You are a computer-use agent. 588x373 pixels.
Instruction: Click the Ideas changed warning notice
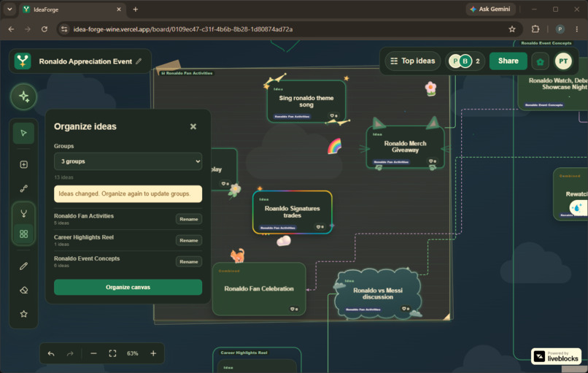tap(128, 193)
